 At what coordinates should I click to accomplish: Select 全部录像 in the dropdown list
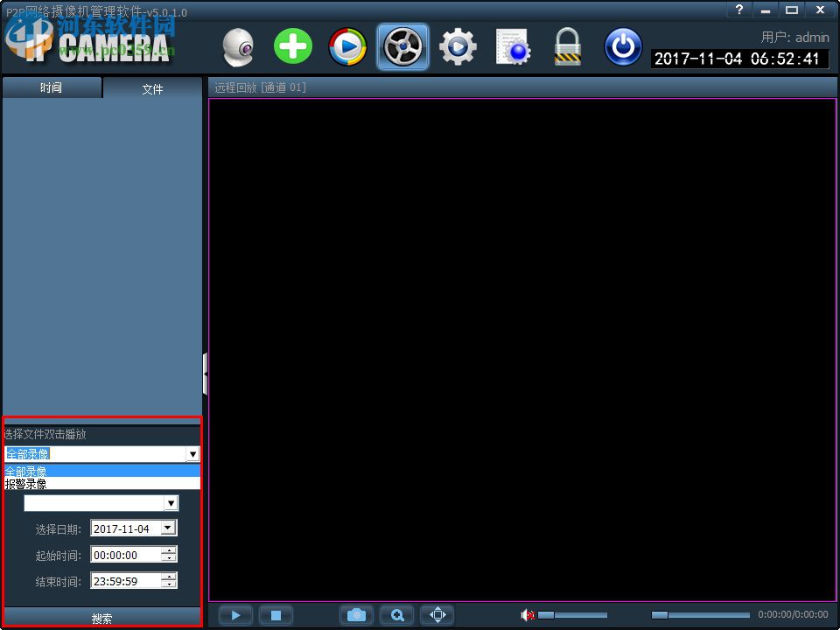101,471
